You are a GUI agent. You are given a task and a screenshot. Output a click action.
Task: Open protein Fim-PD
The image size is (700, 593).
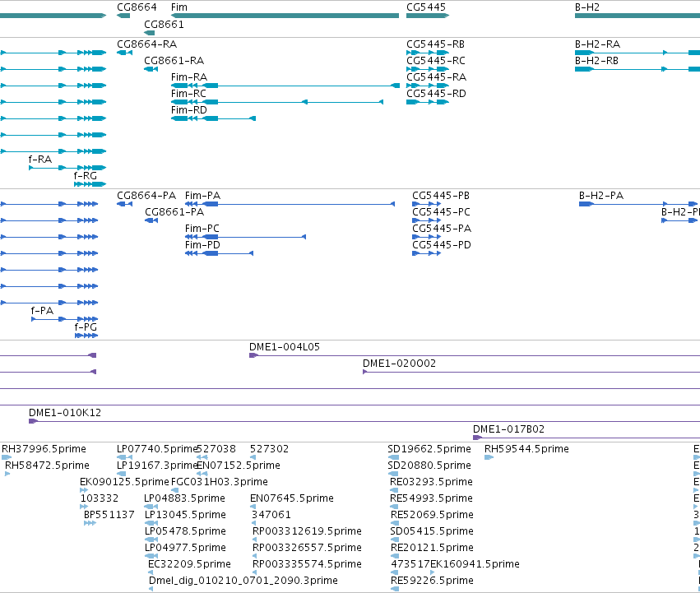point(202,245)
